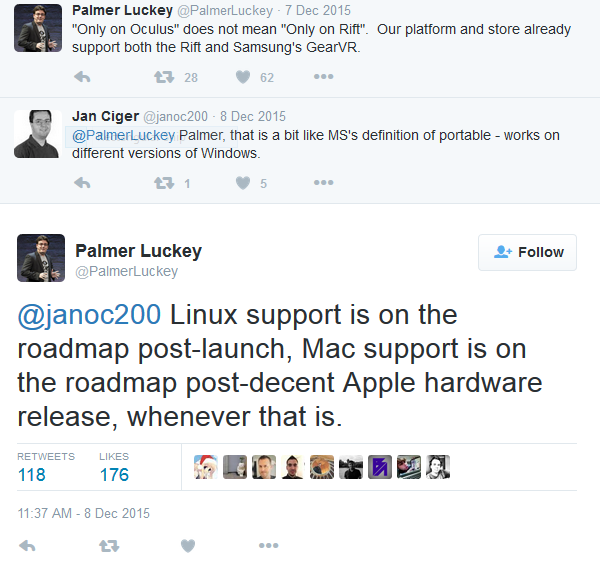Like the main Linux support tweet
The width and height of the screenshot is (600, 576).
point(187,546)
